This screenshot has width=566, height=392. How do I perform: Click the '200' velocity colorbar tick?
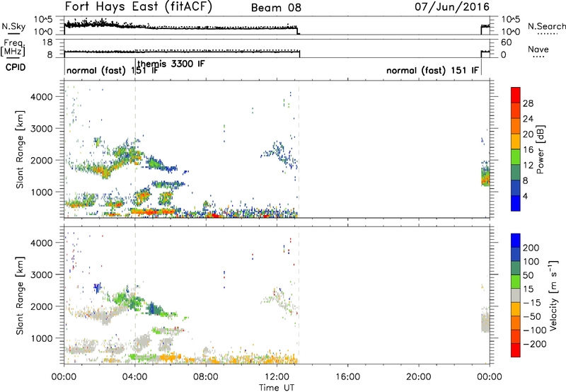click(x=531, y=248)
